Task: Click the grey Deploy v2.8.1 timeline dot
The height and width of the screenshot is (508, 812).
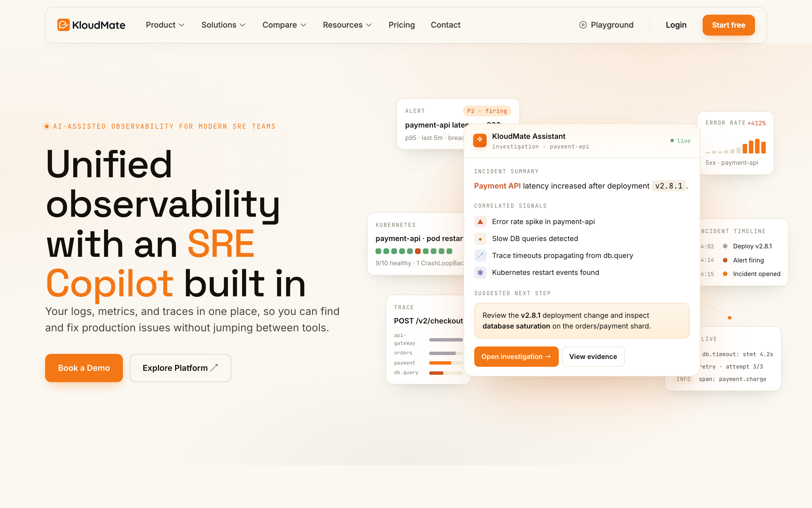Action: (725, 246)
